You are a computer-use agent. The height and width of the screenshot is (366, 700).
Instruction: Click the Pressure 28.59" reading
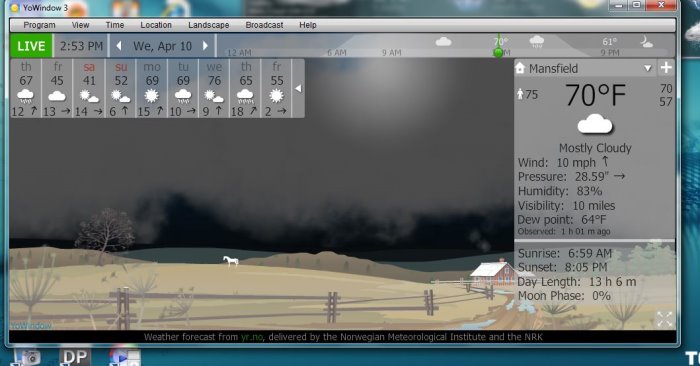tap(571, 177)
